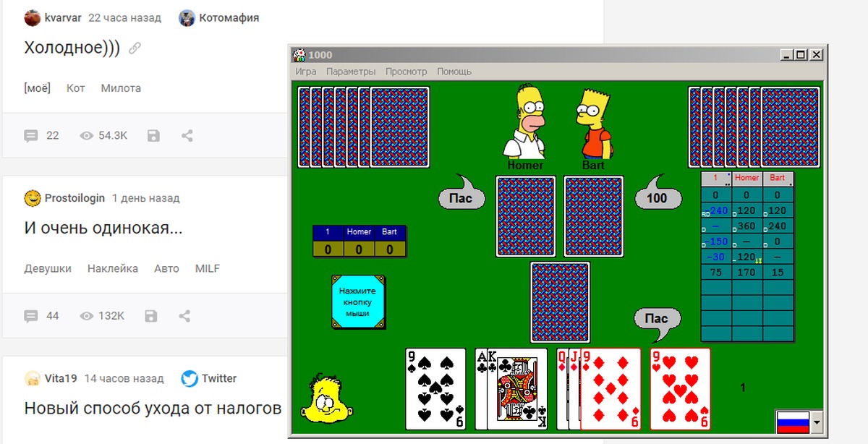Screen dimensions: 868x444
Task: Click the '360' cell in score table
Action: [x=747, y=226]
